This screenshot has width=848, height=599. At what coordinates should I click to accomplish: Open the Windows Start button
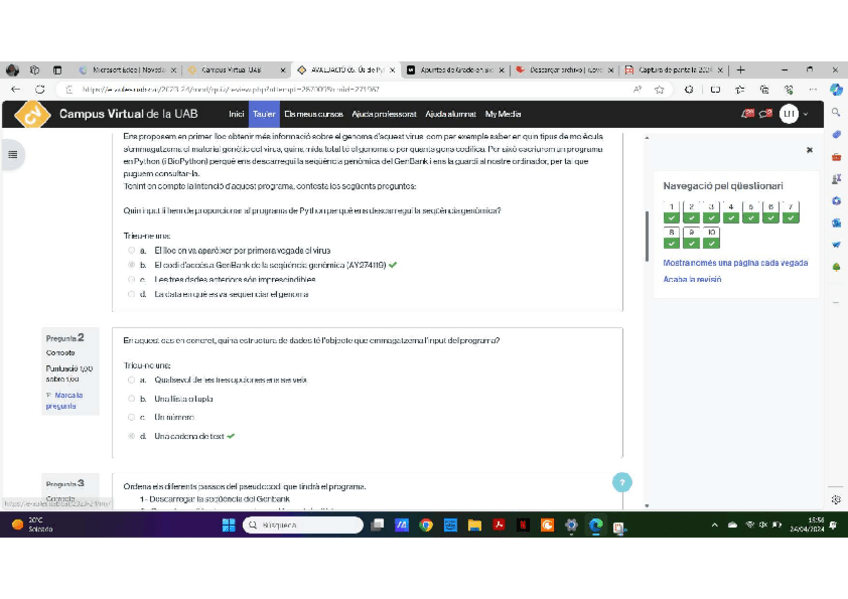228,525
